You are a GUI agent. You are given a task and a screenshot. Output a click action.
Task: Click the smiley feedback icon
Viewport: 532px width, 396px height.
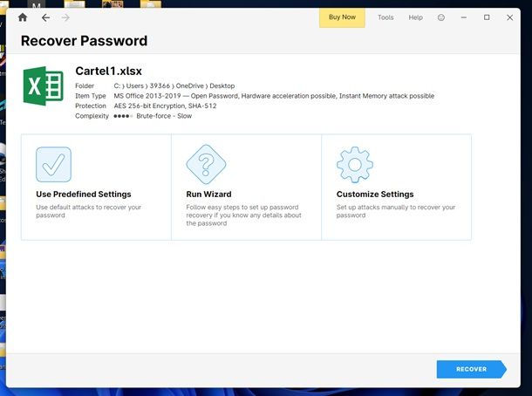tap(441, 17)
